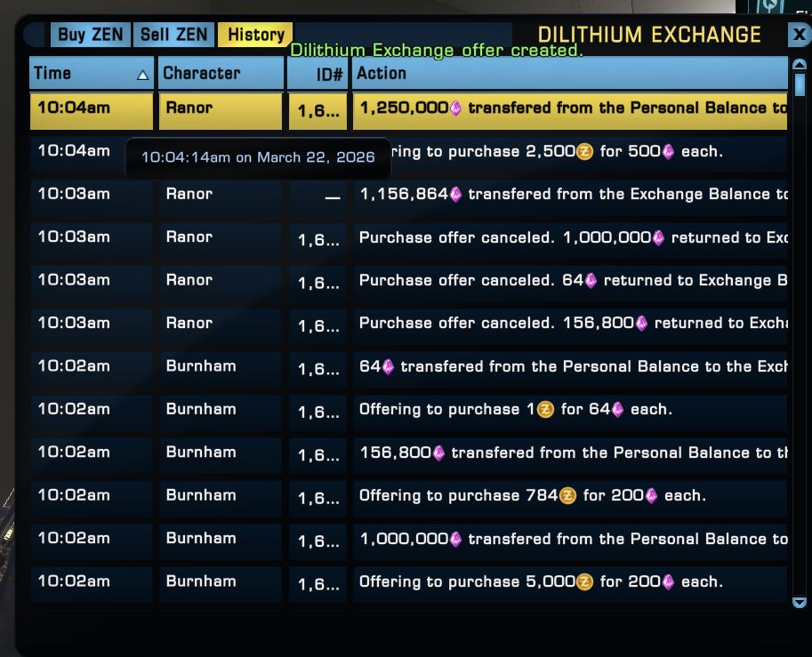Click the dilithium icon in 784 for 200 row

coord(651,495)
